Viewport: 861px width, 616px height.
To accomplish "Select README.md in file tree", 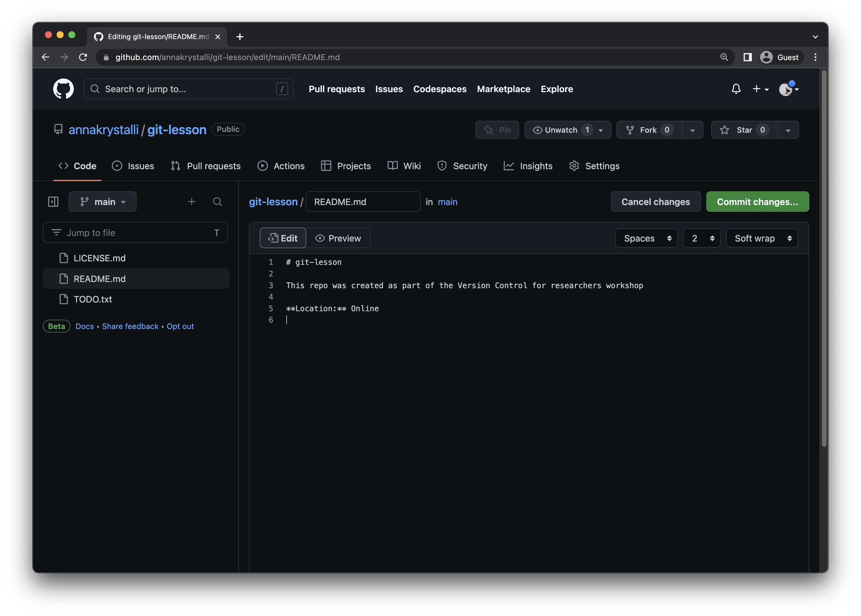I will 136,279.
